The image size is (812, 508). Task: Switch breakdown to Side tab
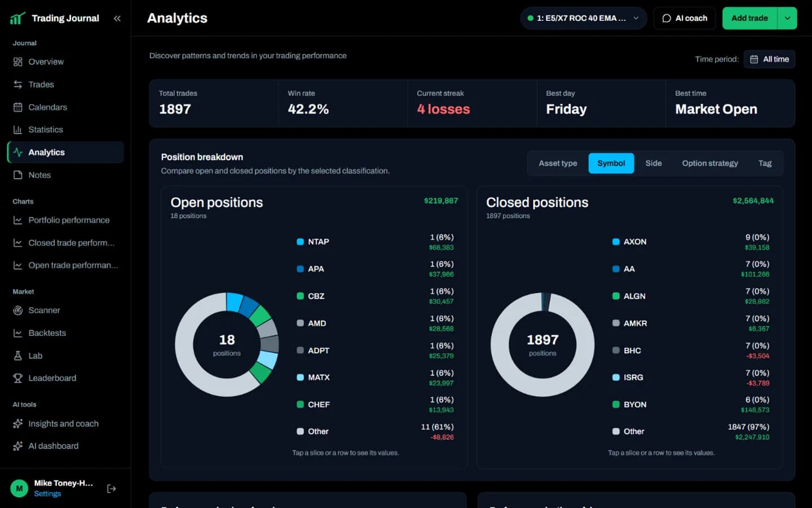[654, 163]
